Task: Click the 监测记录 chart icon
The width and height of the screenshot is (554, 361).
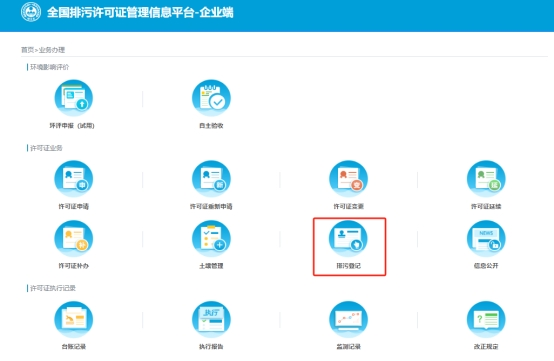Action: (x=348, y=319)
